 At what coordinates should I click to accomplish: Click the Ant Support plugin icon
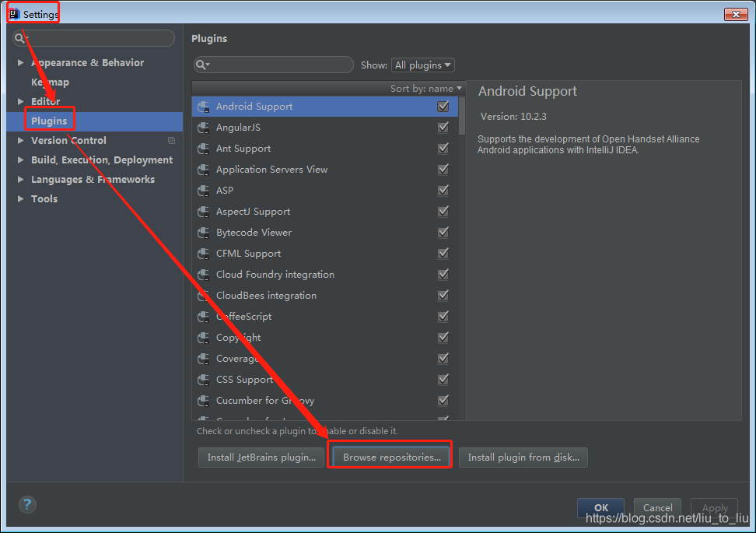pyautogui.click(x=204, y=149)
